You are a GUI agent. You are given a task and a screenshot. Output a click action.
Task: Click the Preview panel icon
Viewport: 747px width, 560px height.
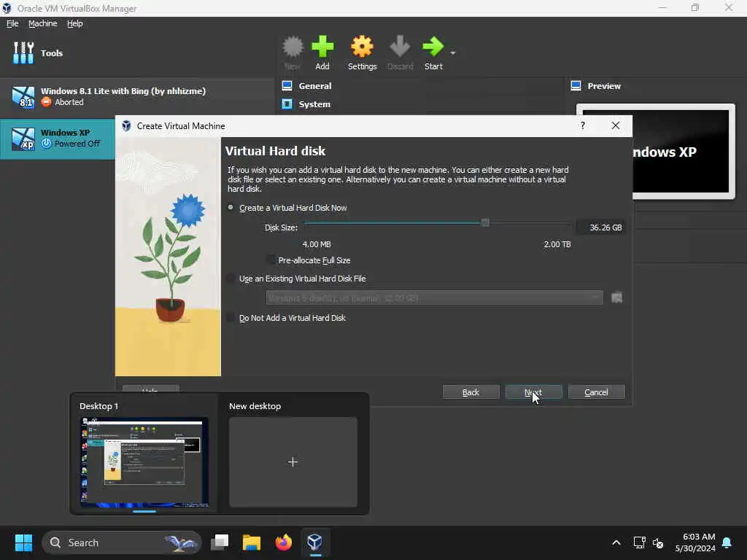[576, 86]
